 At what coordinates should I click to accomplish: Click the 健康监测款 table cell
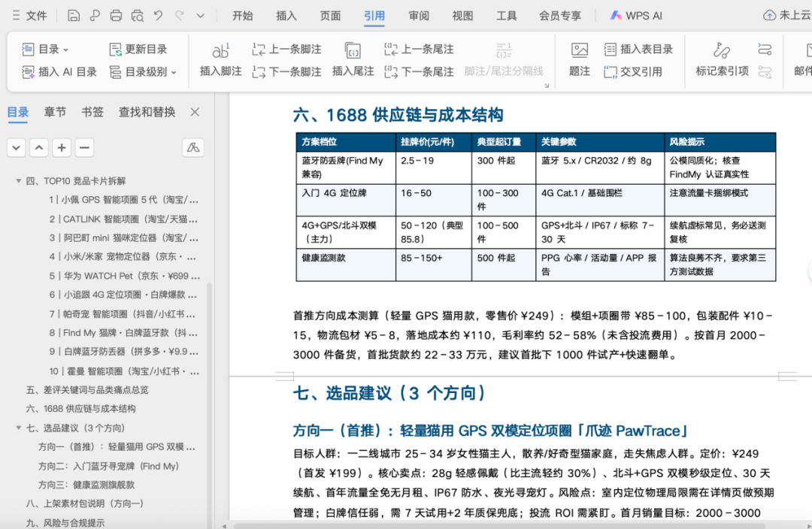(x=346, y=264)
